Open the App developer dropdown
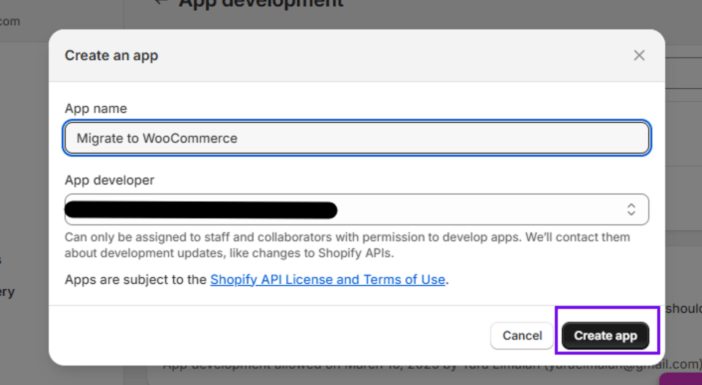This screenshot has width=702, height=385. (357, 209)
